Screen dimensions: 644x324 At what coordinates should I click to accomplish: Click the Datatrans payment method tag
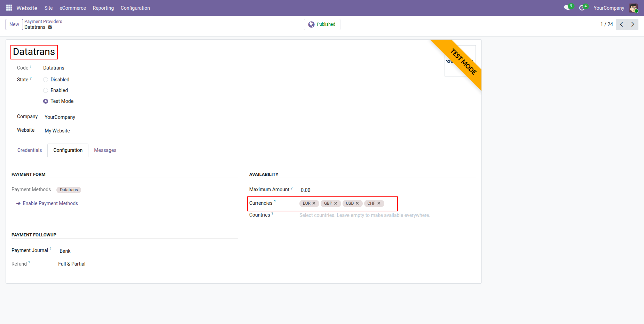(69, 190)
